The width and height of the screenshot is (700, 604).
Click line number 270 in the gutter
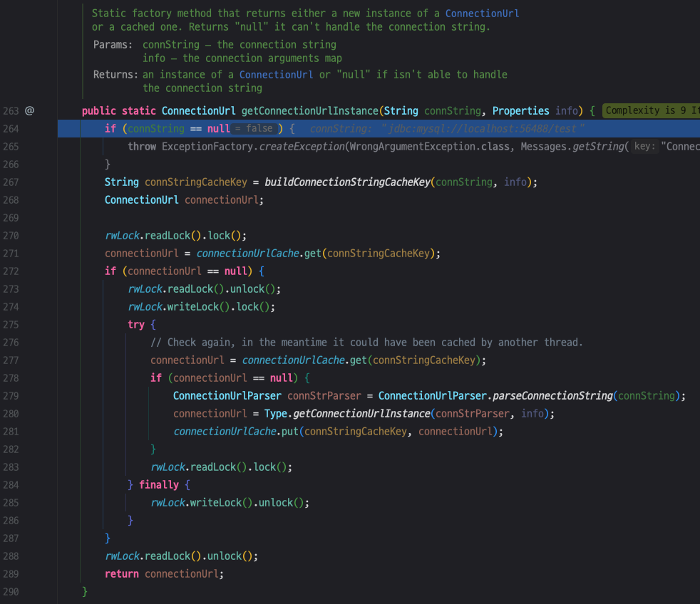[11, 236]
